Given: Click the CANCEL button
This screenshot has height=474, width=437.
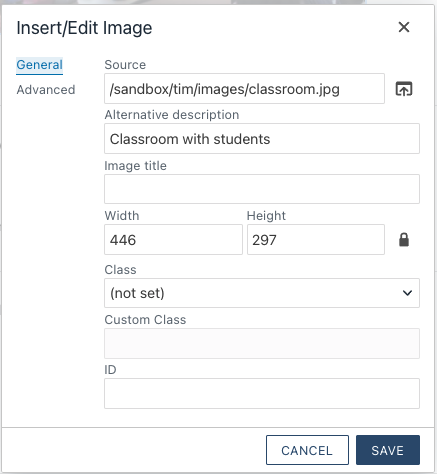Looking at the screenshot, I should 307,450.
